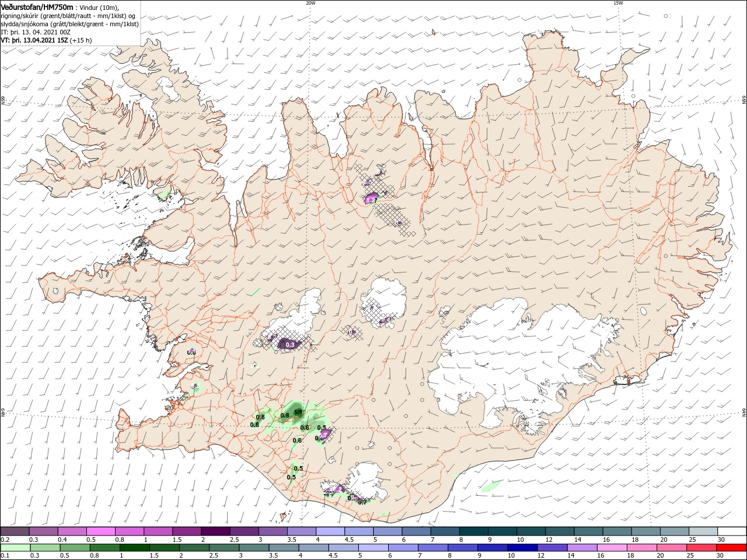
Task: Click the 'Vindur (10m)' header label
Action: pyautogui.click(x=99, y=7)
